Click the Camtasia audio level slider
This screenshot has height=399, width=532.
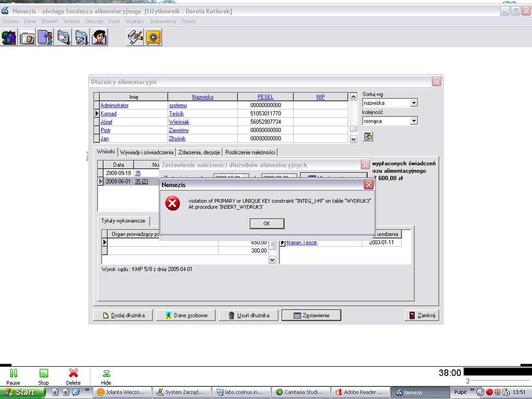[468, 381]
